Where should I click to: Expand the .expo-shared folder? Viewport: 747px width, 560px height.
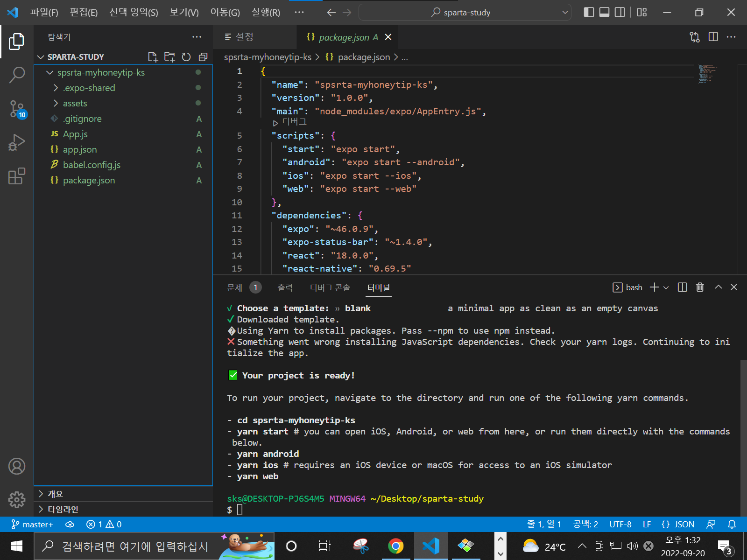[56, 88]
